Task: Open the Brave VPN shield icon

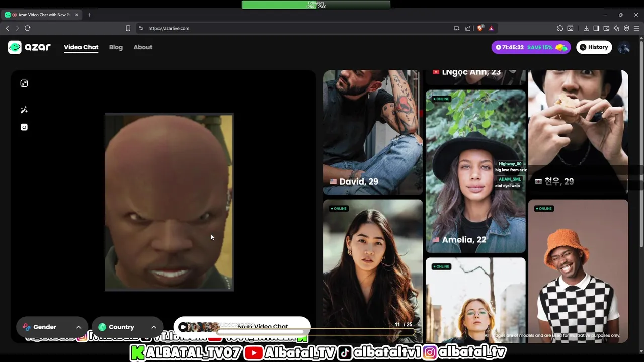Action: (626, 28)
